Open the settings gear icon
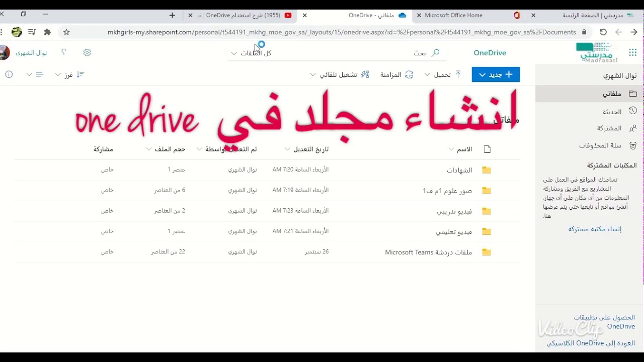The image size is (644, 362). [87, 53]
